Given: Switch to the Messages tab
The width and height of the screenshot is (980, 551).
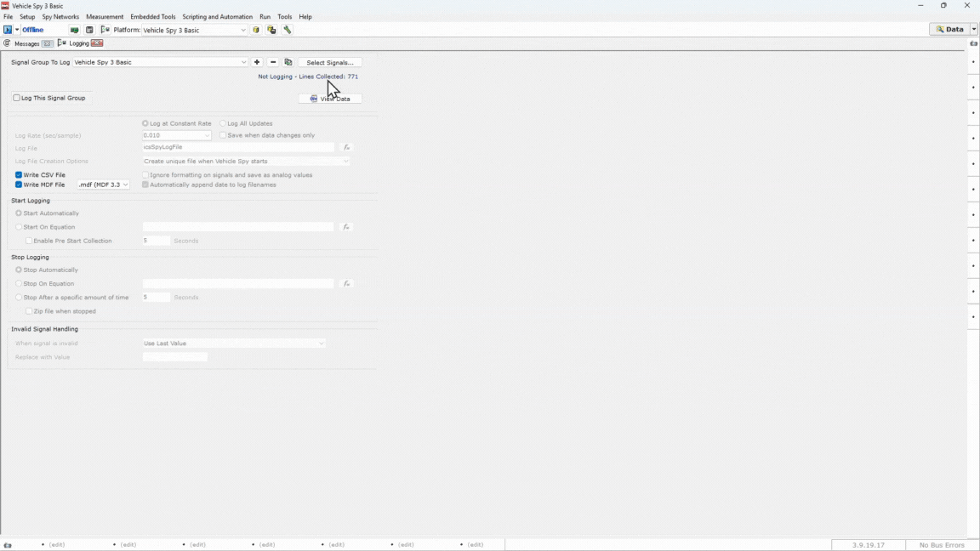Looking at the screenshot, I should (x=26, y=43).
